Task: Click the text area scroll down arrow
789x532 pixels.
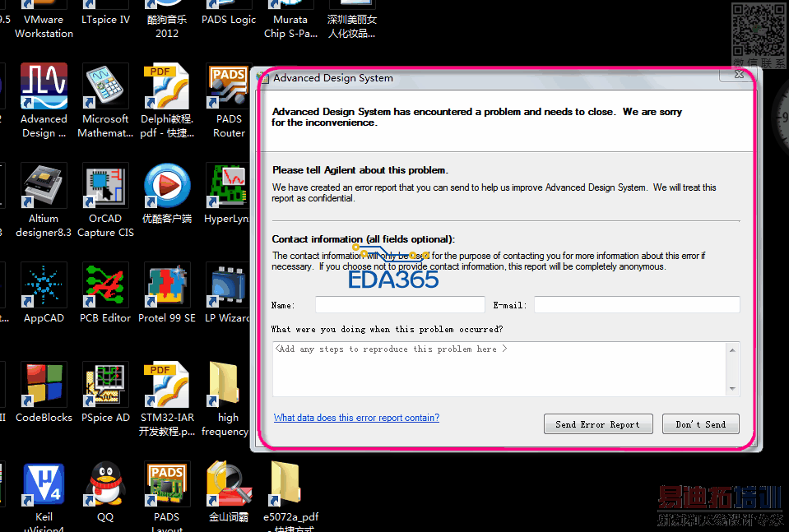Action: point(732,389)
